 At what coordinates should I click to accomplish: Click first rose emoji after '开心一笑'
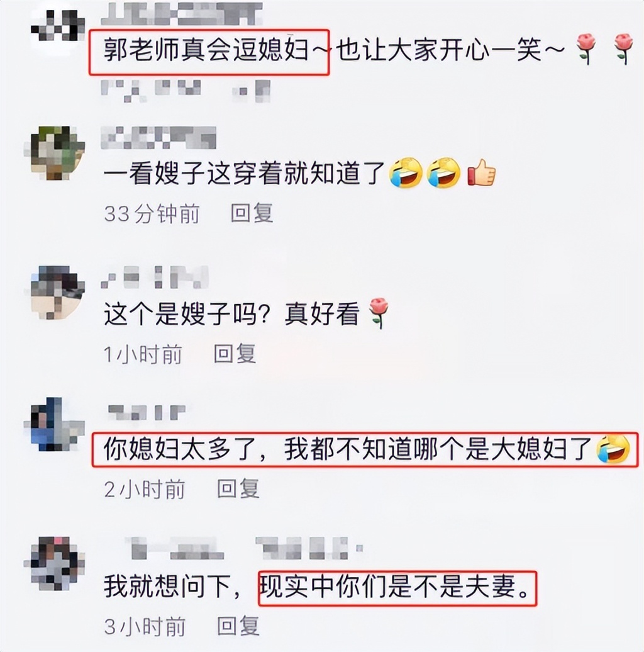586,48
